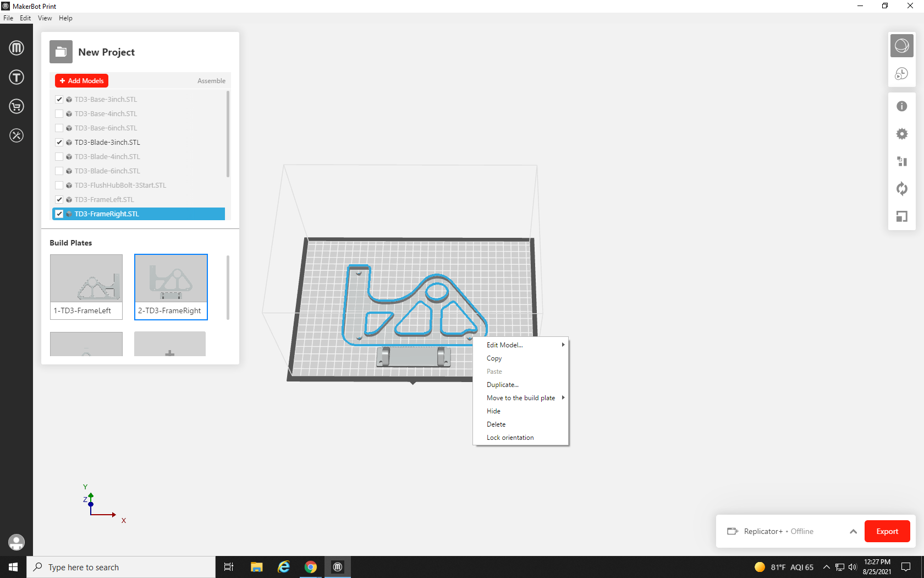Click the Assemble link

[211, 81]
